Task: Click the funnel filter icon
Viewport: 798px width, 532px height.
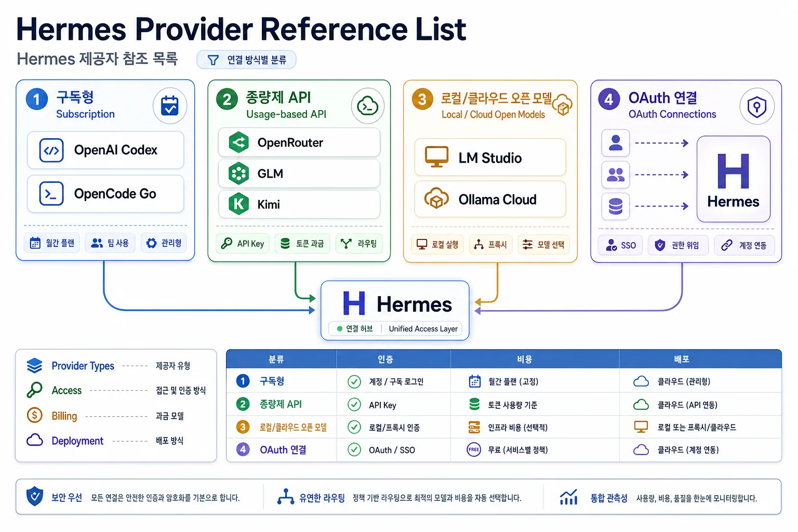Action: [x=213, y=60]
